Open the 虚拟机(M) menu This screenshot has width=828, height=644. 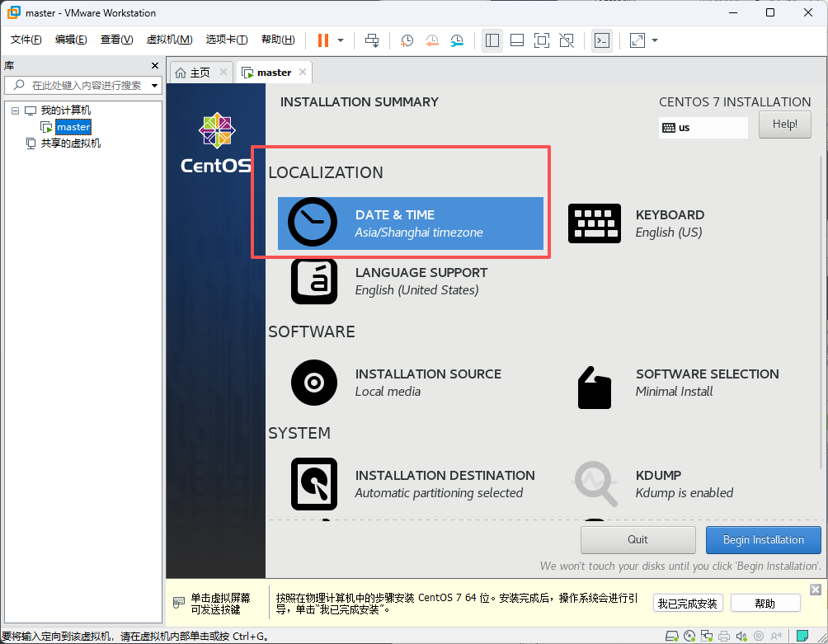170,40
